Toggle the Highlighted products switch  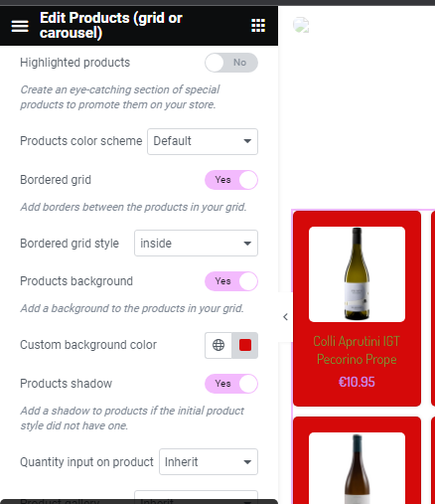(x=231, y=63)
